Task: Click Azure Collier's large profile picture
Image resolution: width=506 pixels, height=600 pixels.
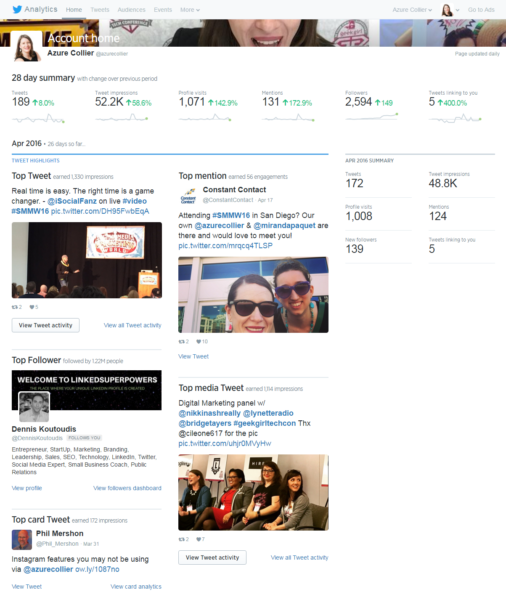Action: click(26, 47)
